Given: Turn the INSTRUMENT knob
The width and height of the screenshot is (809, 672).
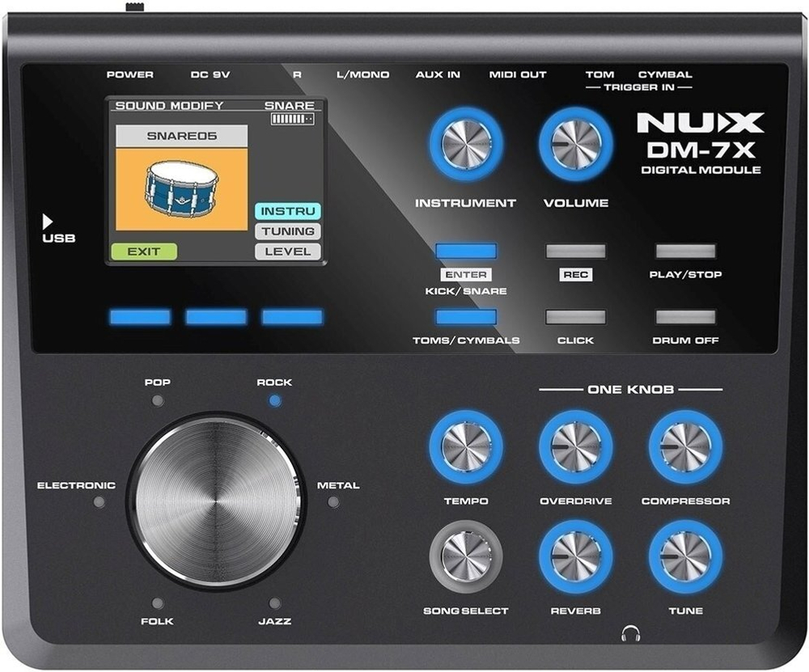Looking at the screenshot, I should (466, 145).
